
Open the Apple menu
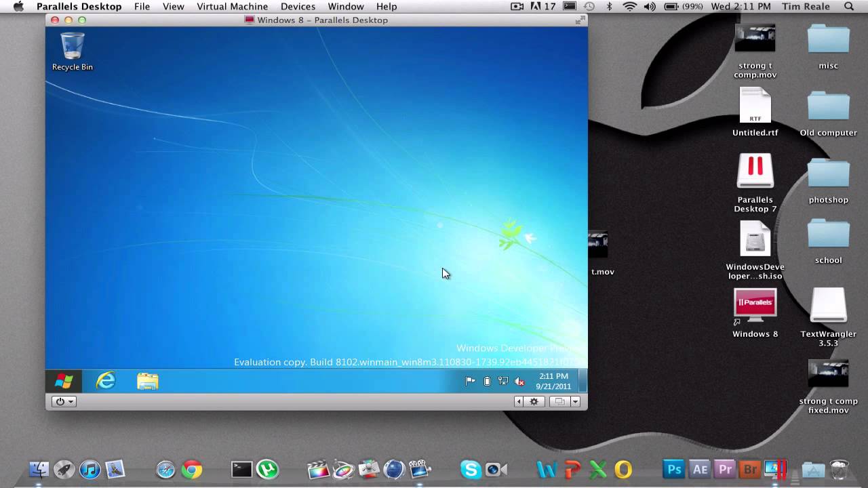click(x=18, y=6)
